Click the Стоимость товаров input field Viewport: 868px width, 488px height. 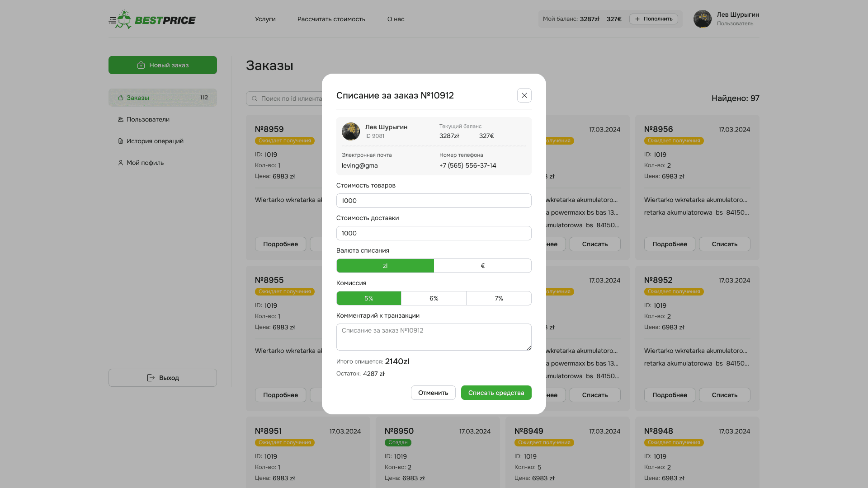(x=434, y=201)
